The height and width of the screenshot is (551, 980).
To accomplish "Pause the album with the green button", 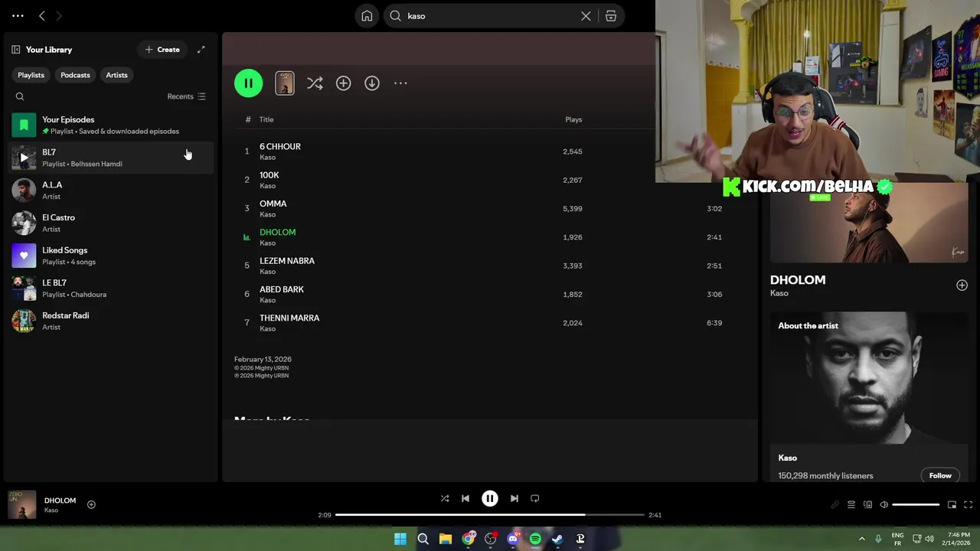I will tap(248, 83).
